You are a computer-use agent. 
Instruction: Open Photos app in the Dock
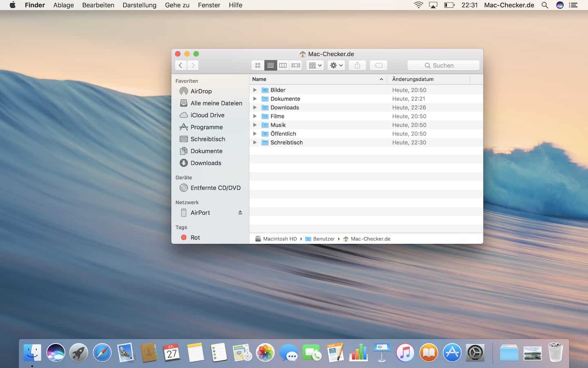[265, 352]
